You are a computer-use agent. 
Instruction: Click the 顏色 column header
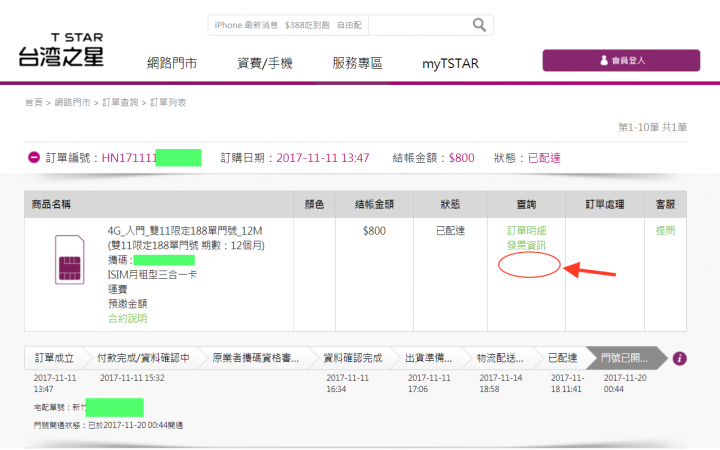(315, 204)
